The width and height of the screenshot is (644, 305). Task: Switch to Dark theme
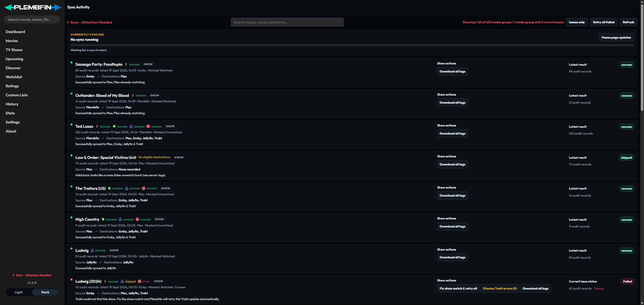pos(45,292)
